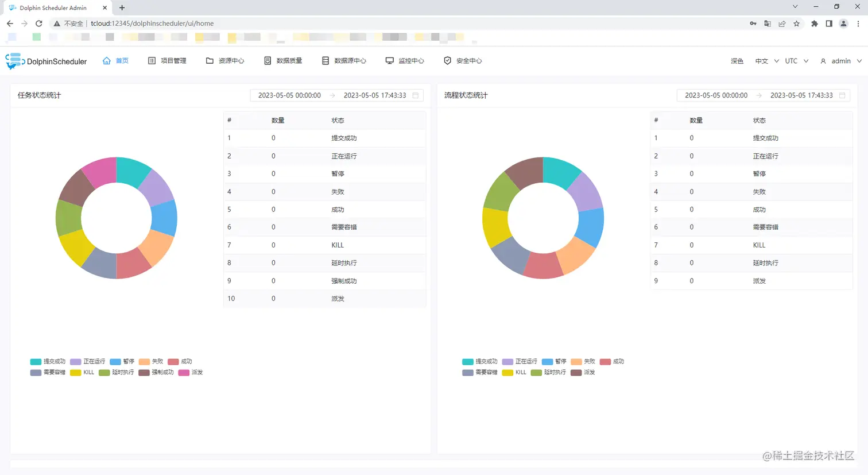Close the Dolphin Scheduler Admin tab
Viewport: 868px width, 475px height.
pyautogui.click(x=104, y=8)
